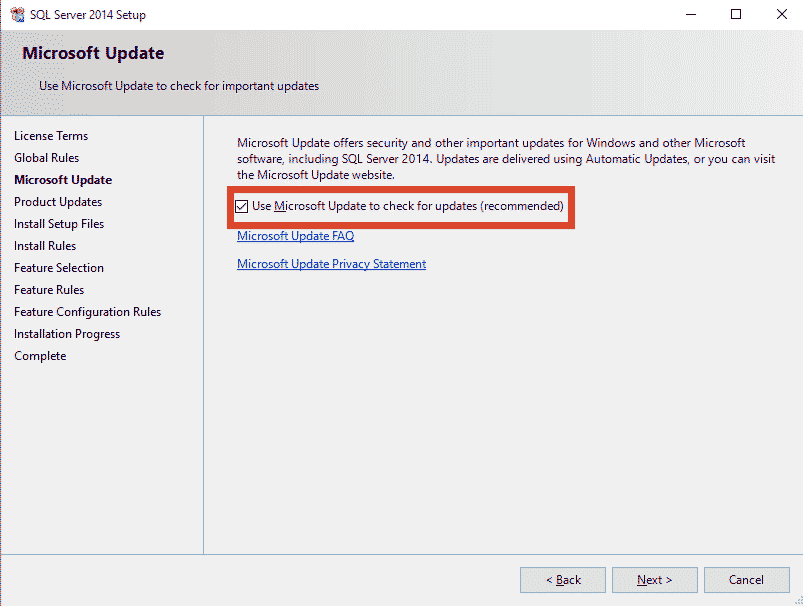803x606 pixels.
Task: Click the Next button to continue setup
Action: coord(654,579)
